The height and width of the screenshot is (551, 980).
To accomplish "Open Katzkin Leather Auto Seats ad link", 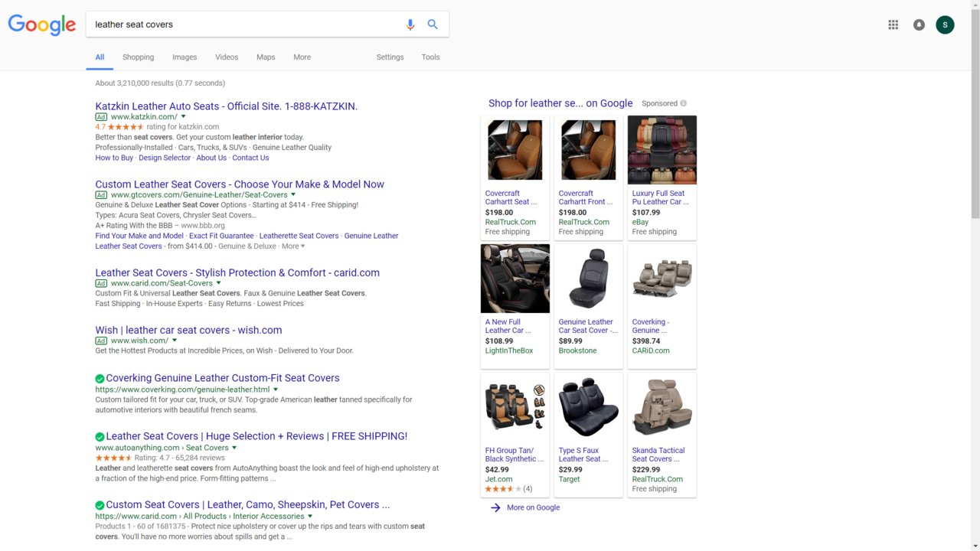I will pos(226,106).
